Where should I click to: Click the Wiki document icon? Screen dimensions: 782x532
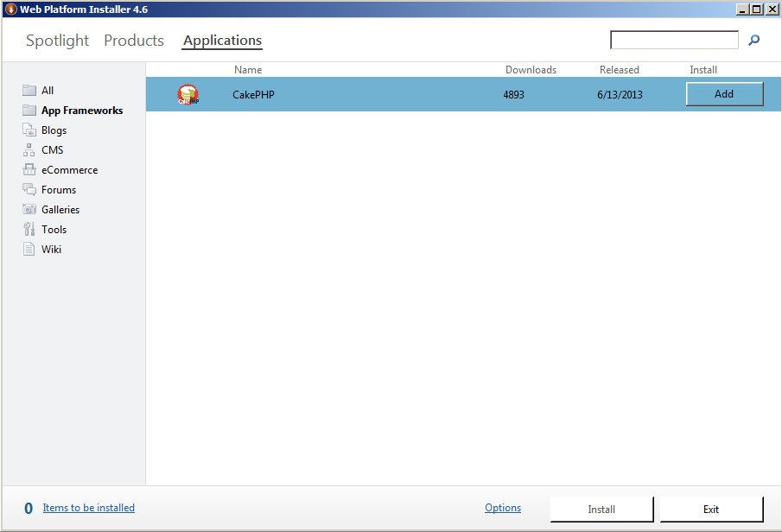point(29,249)
